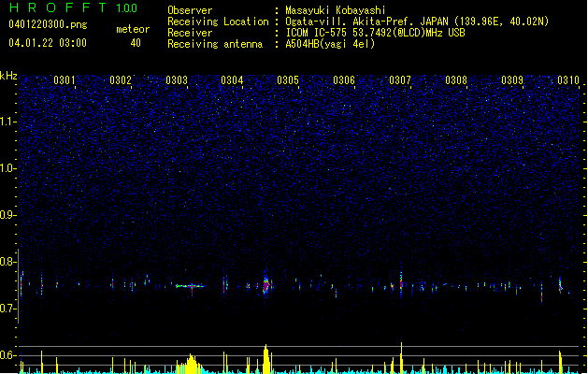Click the Receiver label

190,33
